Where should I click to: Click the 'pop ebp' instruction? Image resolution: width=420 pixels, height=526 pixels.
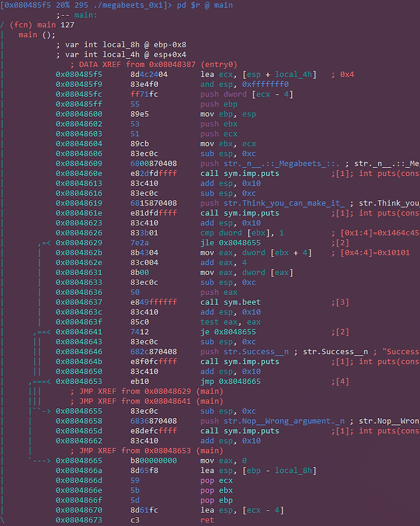click(x=216, y=500)
